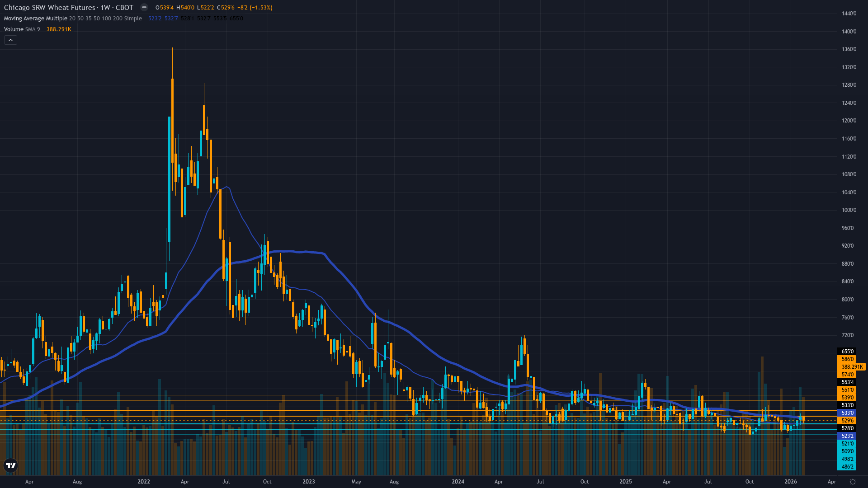Open chart settings gear icon
Viewport: 868px width, 488px height.
(x=853, y=482)
